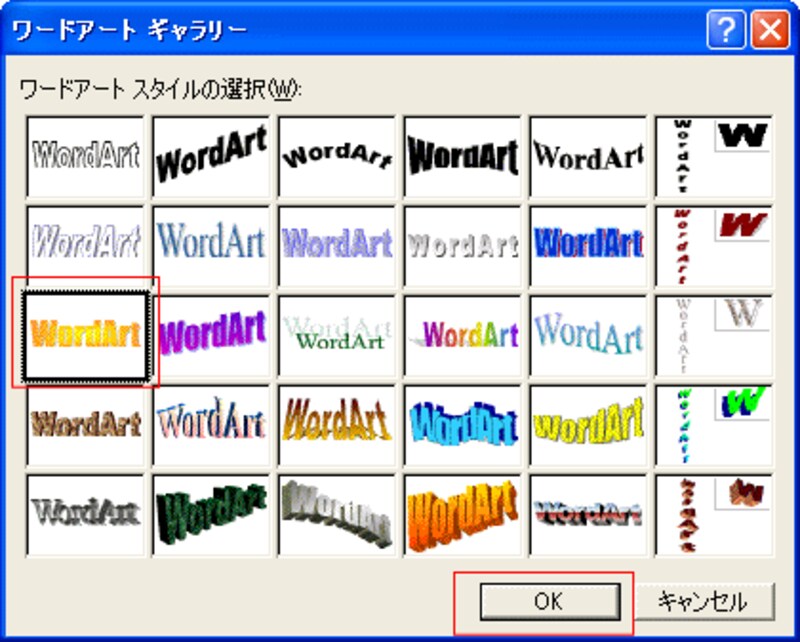
Task: Pick the black arched WordArt style
Action: pos(337,156)
